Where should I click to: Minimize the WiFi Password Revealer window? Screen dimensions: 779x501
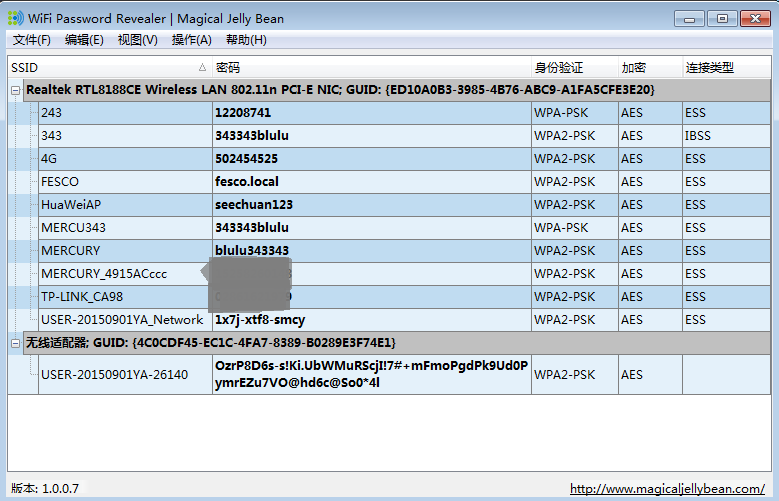(690, 19)
